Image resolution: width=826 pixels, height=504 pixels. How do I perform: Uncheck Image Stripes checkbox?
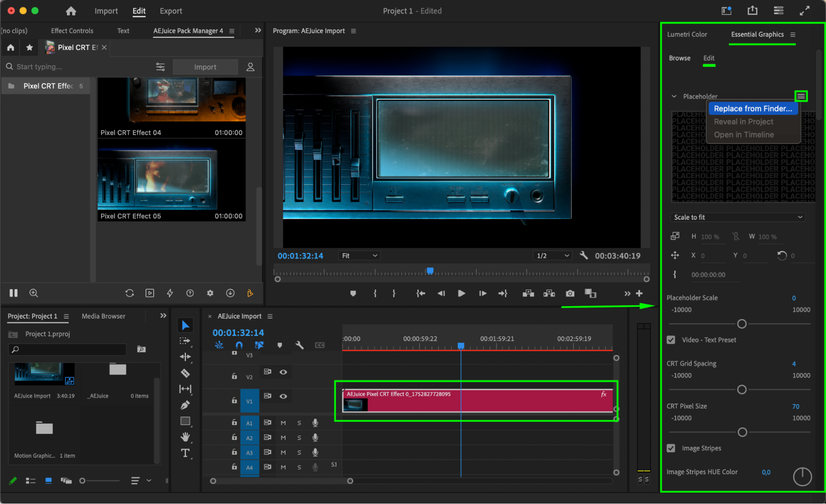coord(671,448)
